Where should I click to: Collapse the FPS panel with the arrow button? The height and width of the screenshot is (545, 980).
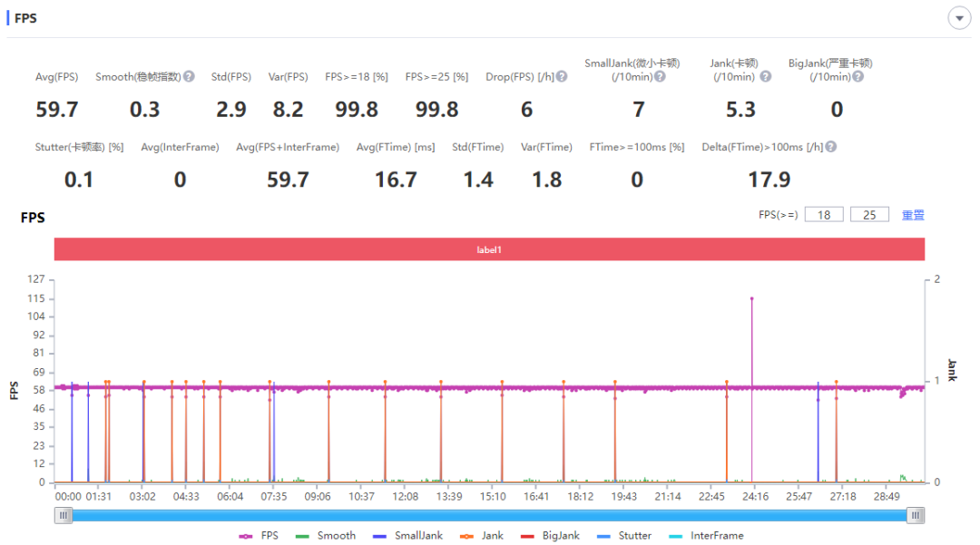[x=959, y=18]
